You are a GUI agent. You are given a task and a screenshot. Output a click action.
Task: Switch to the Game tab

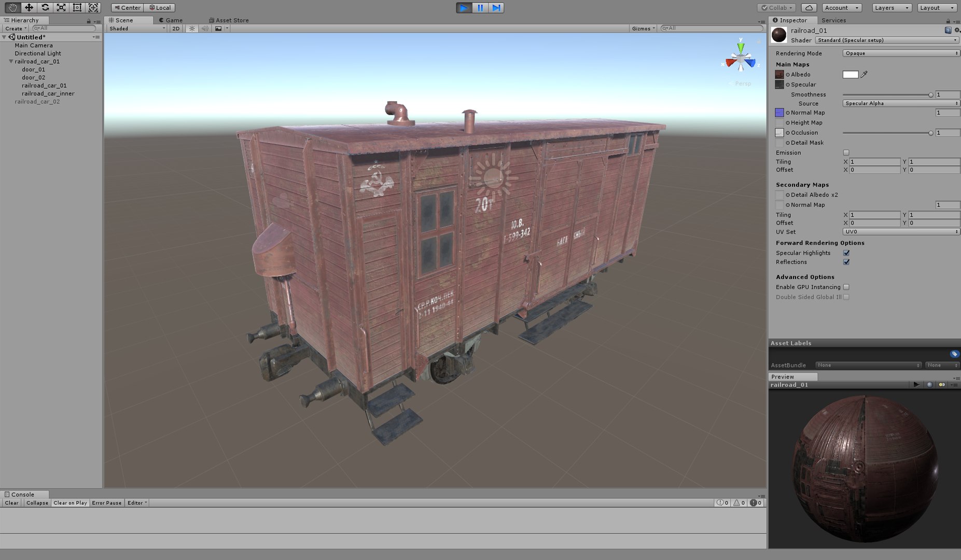(171, 20)
